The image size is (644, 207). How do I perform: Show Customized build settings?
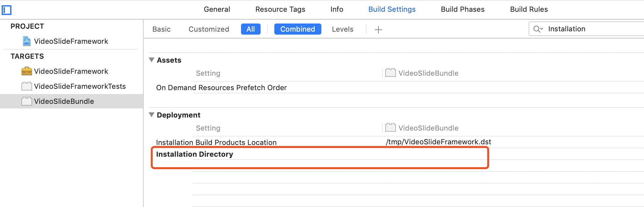point(209,29)
